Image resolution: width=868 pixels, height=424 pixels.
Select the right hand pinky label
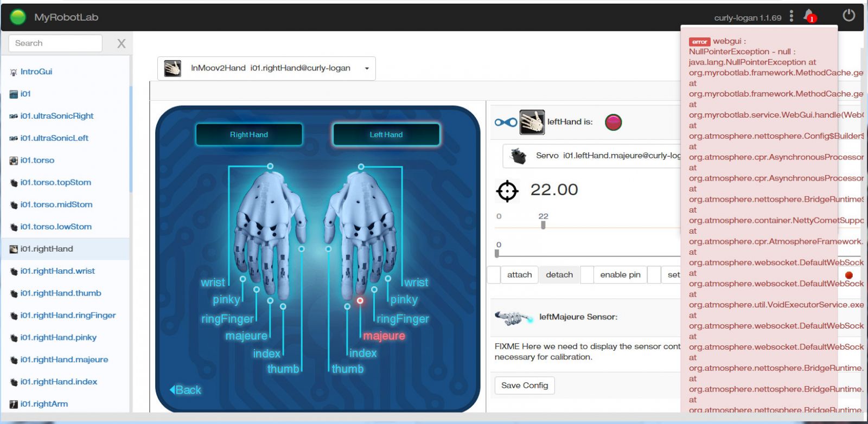point(226,299)
